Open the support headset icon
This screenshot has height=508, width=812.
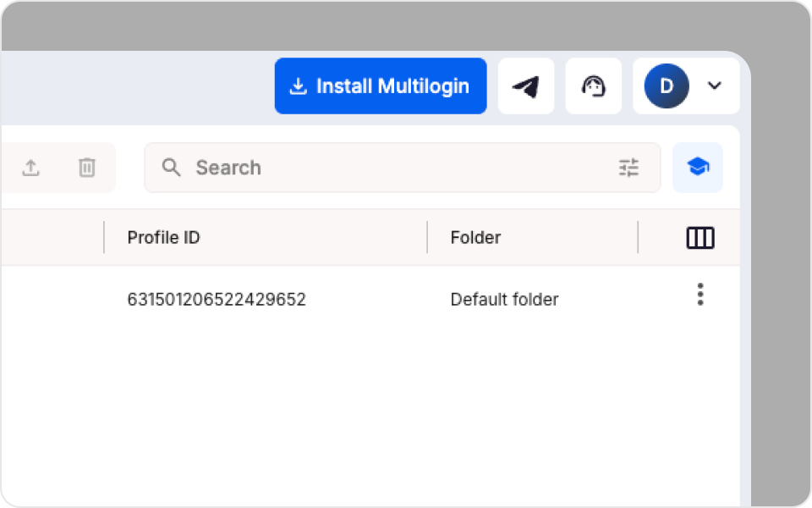coord(594,86)
